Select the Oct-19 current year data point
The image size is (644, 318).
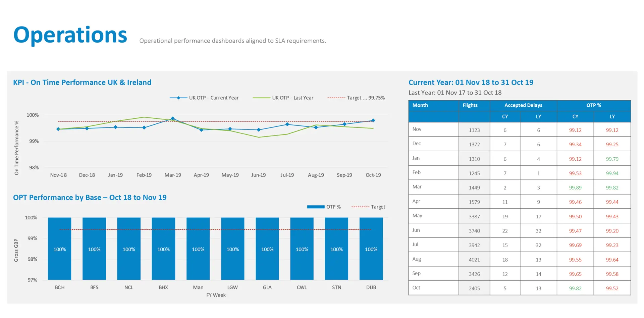(373, 120)
